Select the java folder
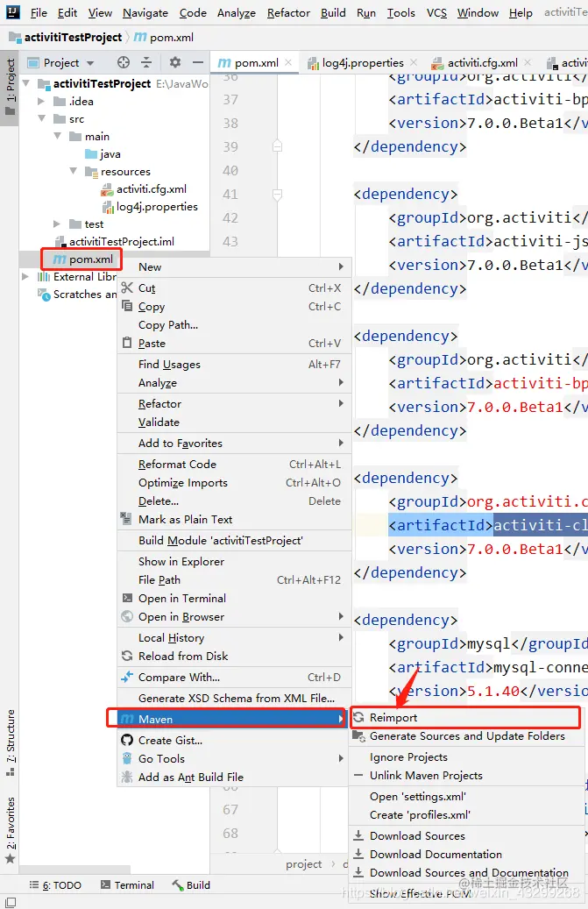 point(110,153)
